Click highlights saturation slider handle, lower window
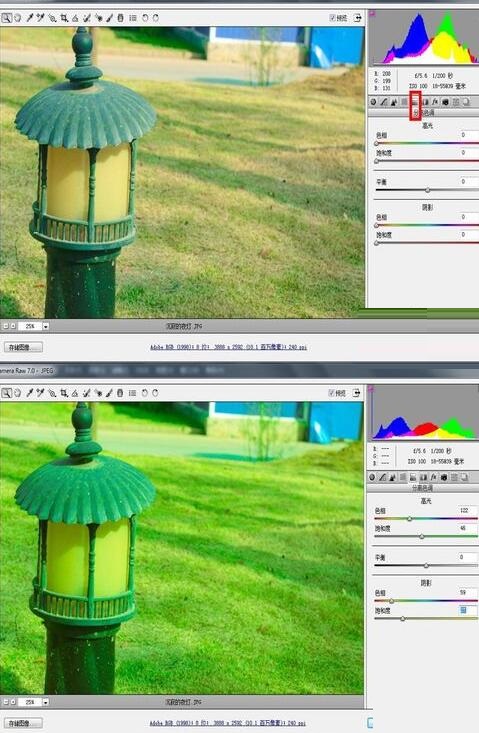The width and height of the screenshot is (479, 733). pos(422,537)
